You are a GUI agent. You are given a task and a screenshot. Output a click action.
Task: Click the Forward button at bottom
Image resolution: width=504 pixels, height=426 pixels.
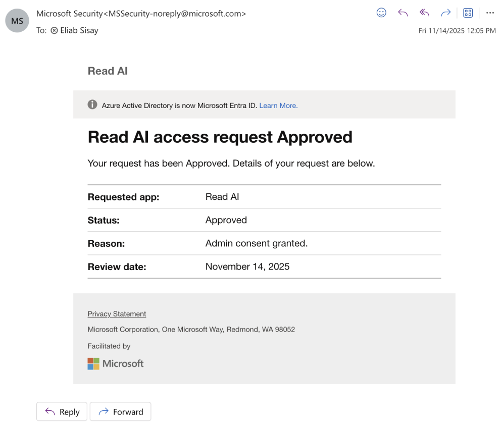pos(120,411)
